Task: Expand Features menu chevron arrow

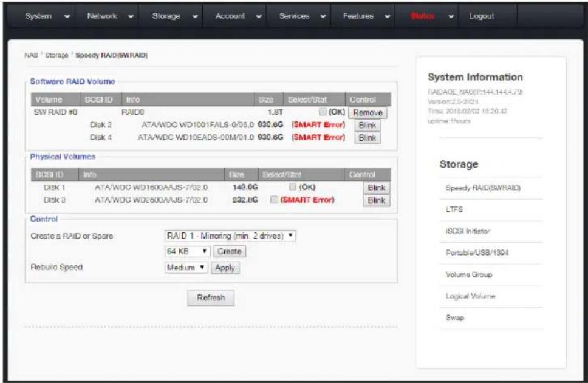Action: click(388, 16)
